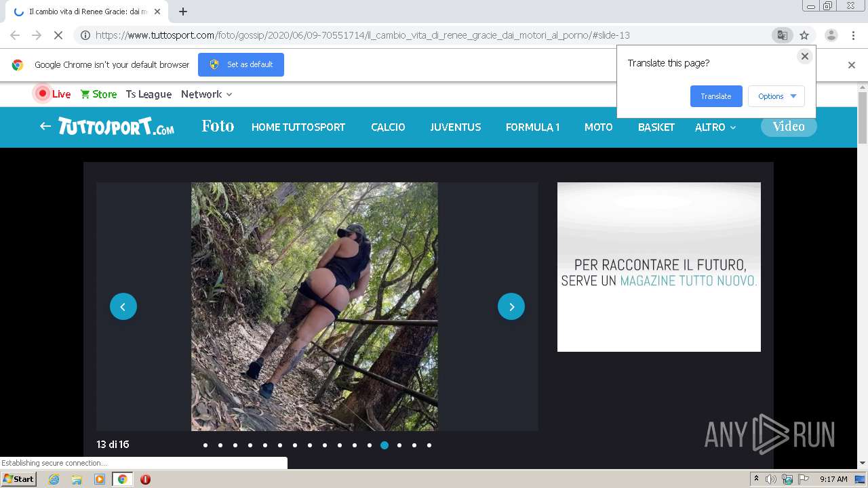The image size is (868, 488).
Task: Open File Explorer from taskbar
Action: point(77,479)
